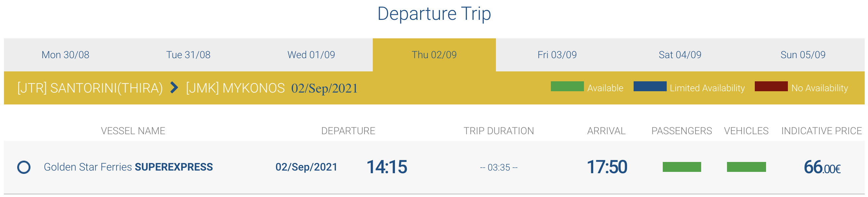Switch to the Mon 30/08 date tab
The width and height of the screenshot is (868, 197).
tap(65, 55)
